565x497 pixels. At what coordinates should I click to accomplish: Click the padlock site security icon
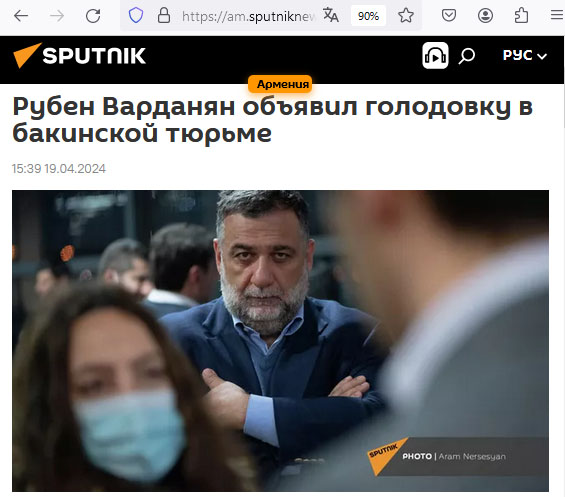point(164,15)
